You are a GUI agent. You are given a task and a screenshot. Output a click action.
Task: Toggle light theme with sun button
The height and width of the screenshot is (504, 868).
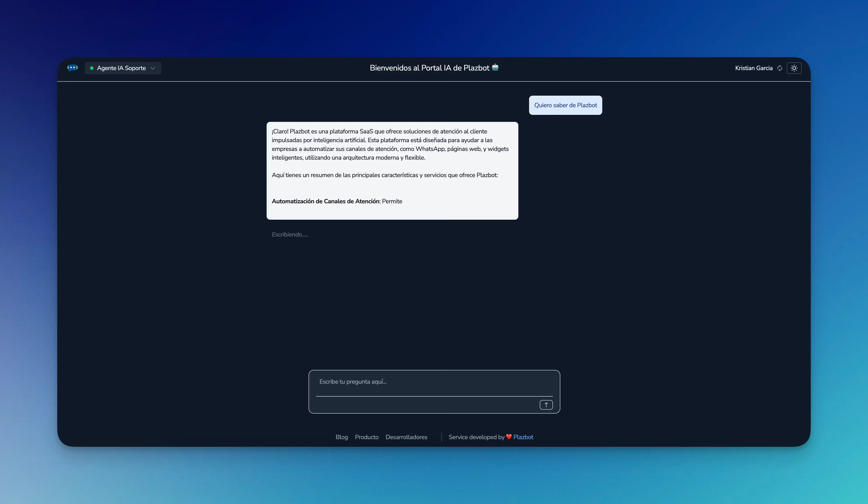(x=794, y=68)
